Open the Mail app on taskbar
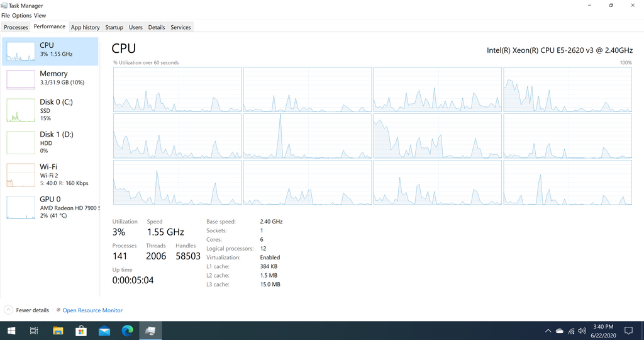The height and width of the screenshot is (340, 644). [x=104, y=331]
